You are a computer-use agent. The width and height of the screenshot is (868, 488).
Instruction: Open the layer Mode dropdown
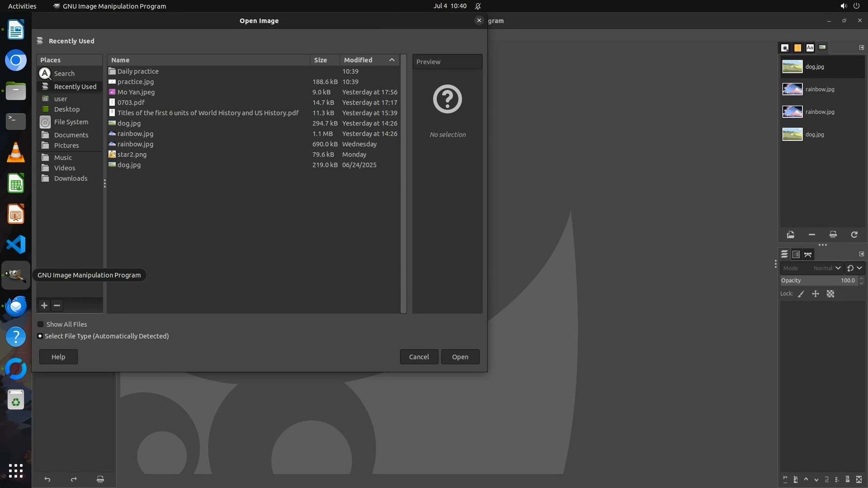coord(811,268)
